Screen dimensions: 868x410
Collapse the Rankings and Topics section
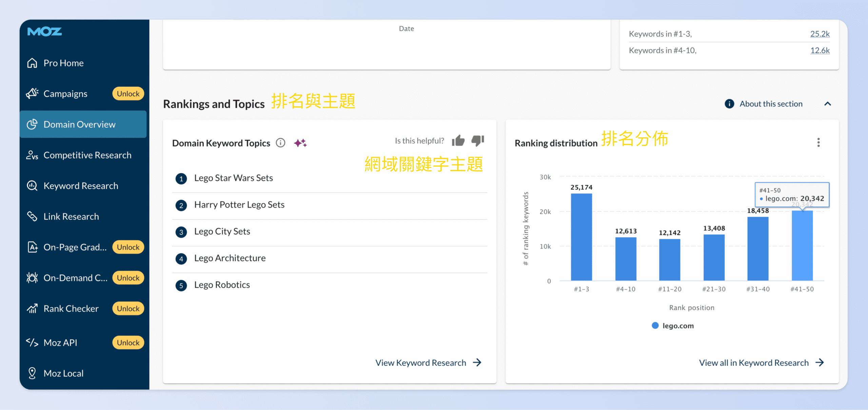click(x=828, y=104)
